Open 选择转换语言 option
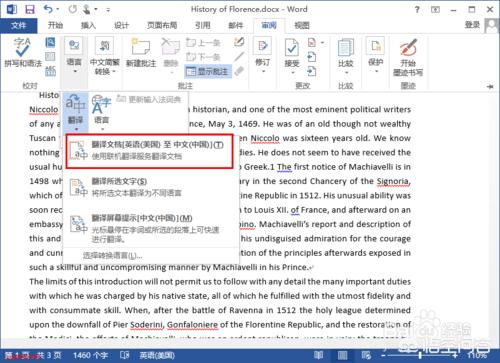500x363 pixels. (113, 256)
